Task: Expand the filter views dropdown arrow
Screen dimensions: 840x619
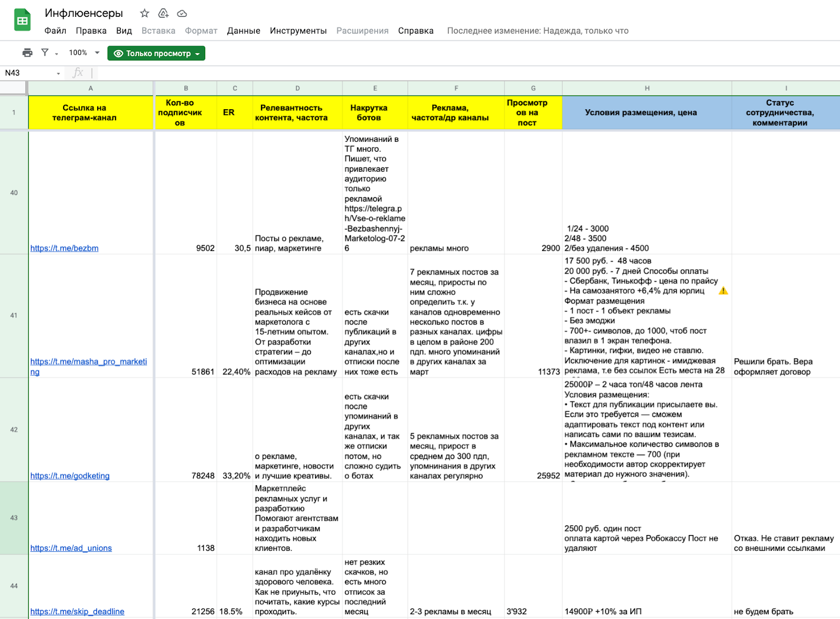Action: (56, 54)
